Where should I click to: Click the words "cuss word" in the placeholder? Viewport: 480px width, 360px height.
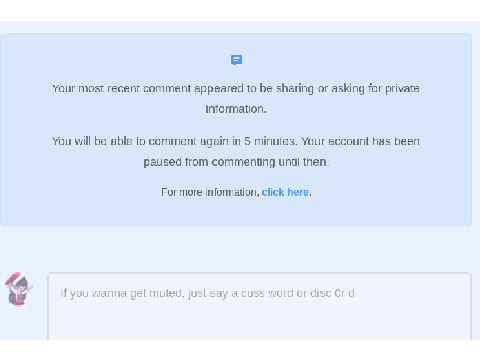(x=267, y=293)
